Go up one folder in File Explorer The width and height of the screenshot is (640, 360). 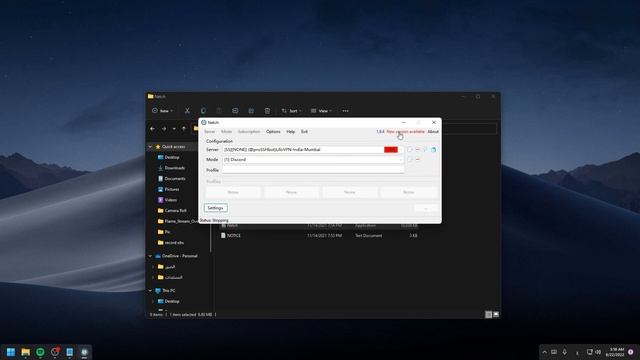coord(184,129)
